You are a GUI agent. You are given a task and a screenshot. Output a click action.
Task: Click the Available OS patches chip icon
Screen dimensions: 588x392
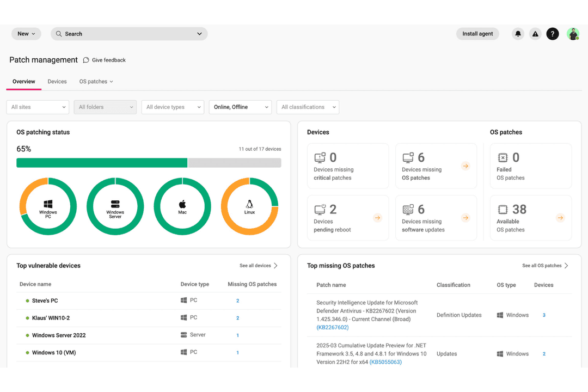tap(503, 209)
